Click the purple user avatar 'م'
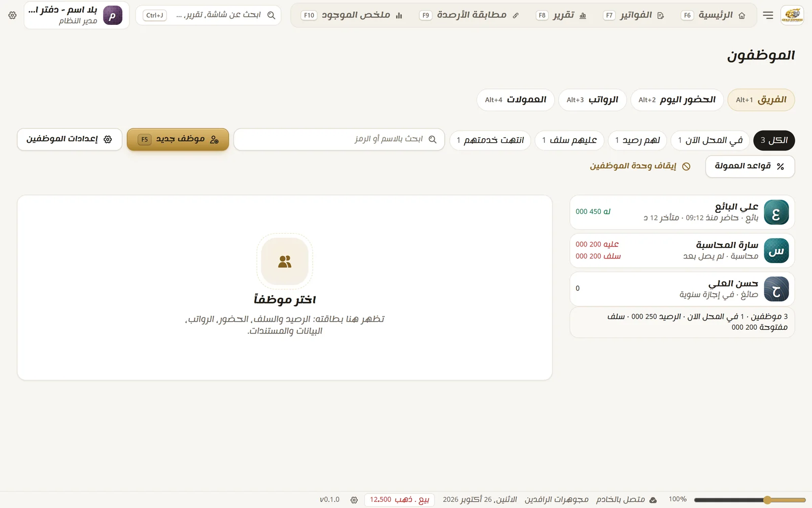812x508 pixels. tap(112, 15)
